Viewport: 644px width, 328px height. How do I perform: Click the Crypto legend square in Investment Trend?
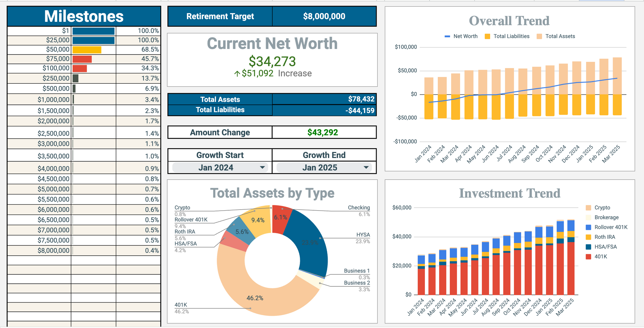[x=588, y=208]
